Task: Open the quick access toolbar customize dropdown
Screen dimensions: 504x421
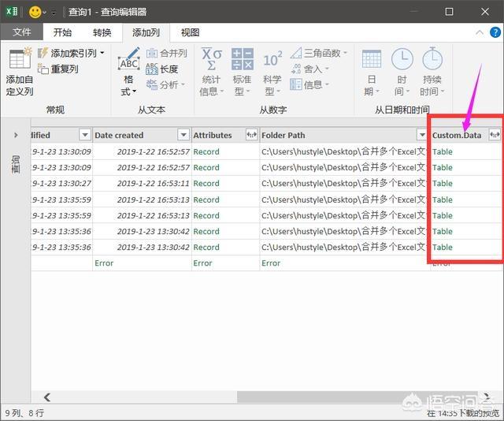Action: 54,13
